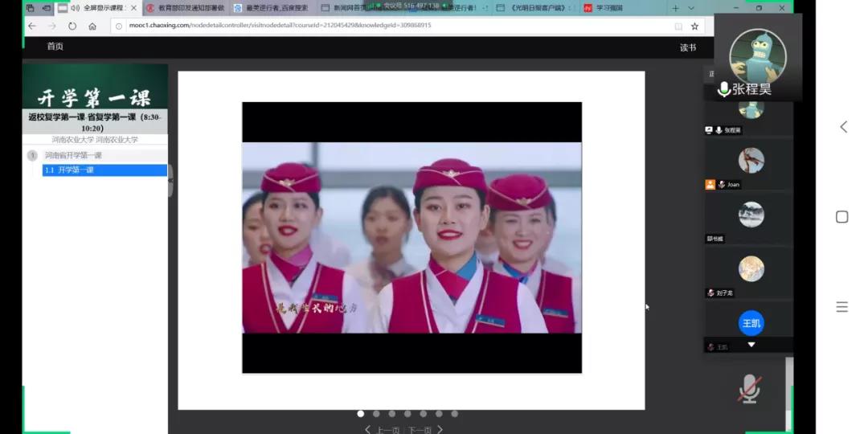Open the browser home page icon
868x434 pixels.
[x=92, y=26]
